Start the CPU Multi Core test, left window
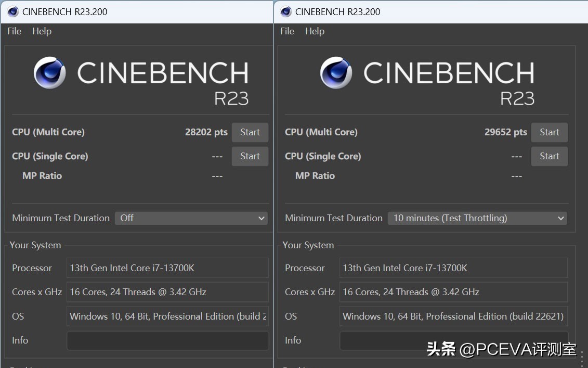The image size is (588, 368). [250, 132]
